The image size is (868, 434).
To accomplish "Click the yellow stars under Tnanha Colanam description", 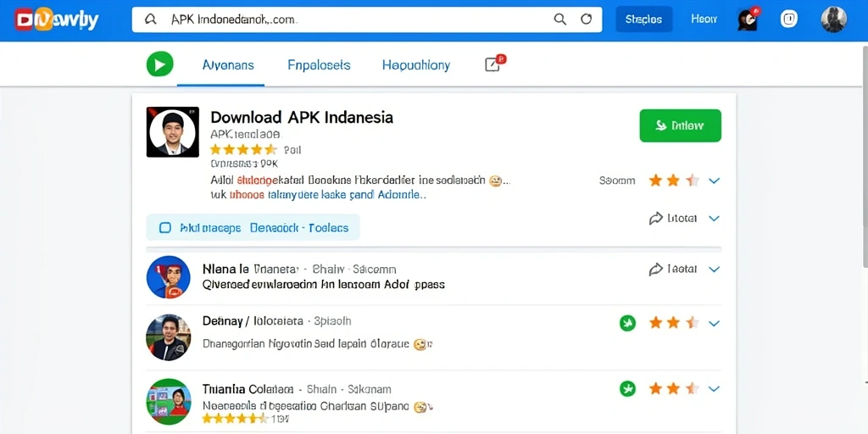I will 235,418.
